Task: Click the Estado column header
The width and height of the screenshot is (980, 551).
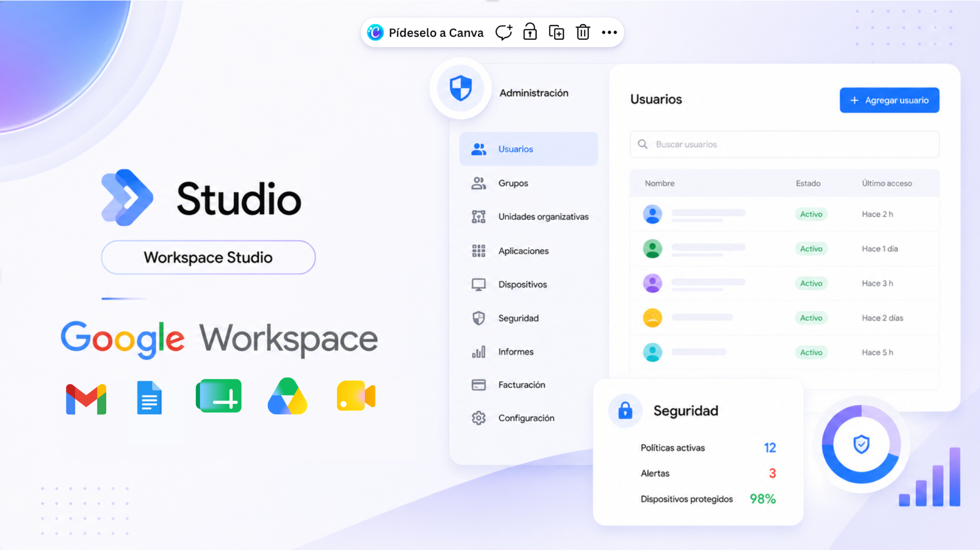Action: [808, 184]
